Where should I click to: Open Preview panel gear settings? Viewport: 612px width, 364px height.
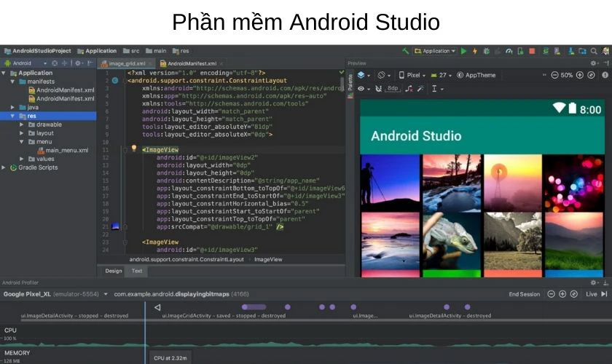point(594,63)
